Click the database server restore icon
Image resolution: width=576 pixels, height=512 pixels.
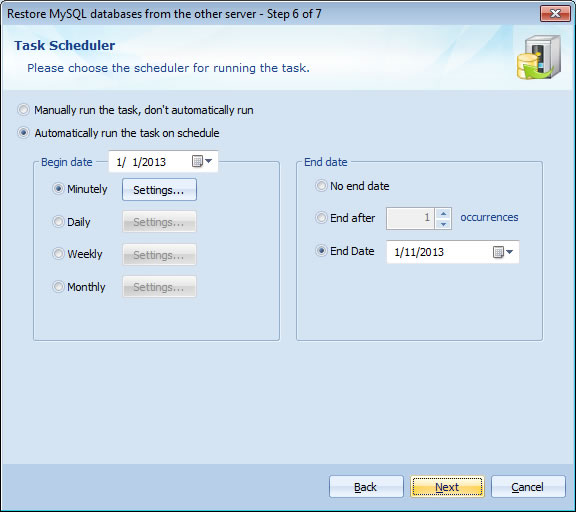pyautogui.click(x=539, y=57)
